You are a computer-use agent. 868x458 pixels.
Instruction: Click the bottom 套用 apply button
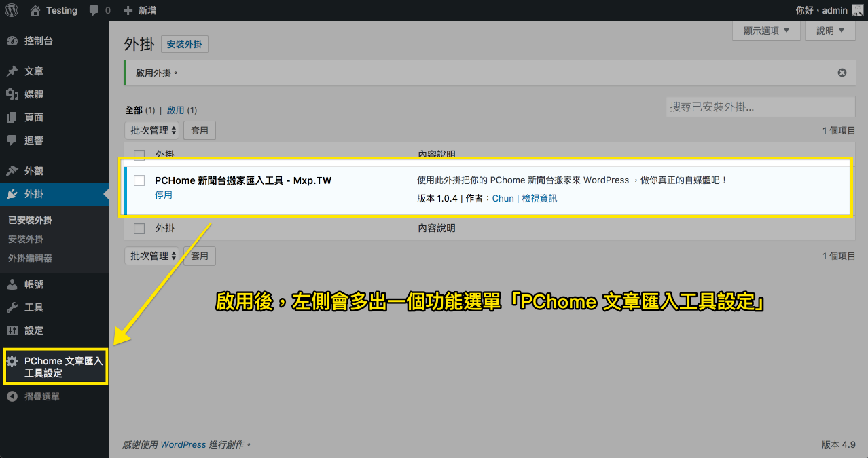[x=200, y=256]
